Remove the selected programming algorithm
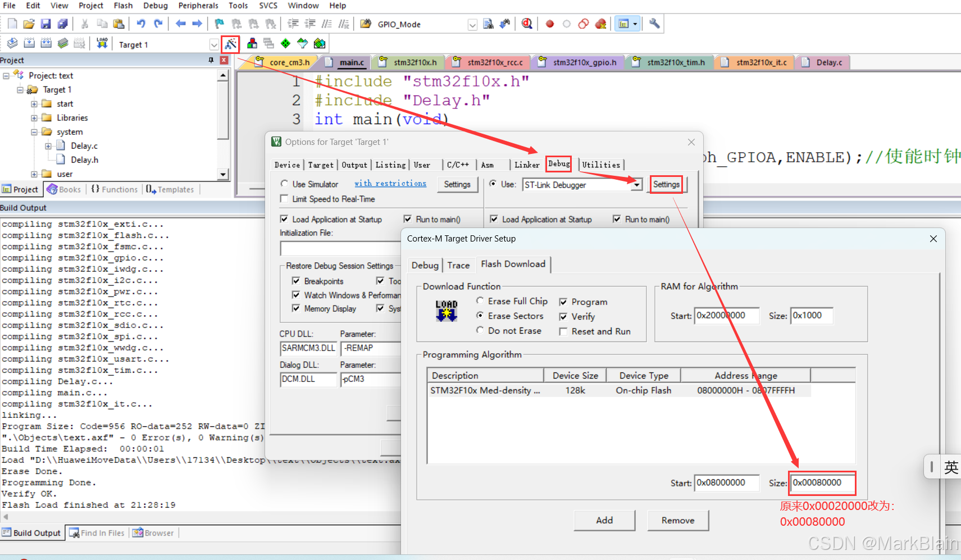 pos(677,520)
